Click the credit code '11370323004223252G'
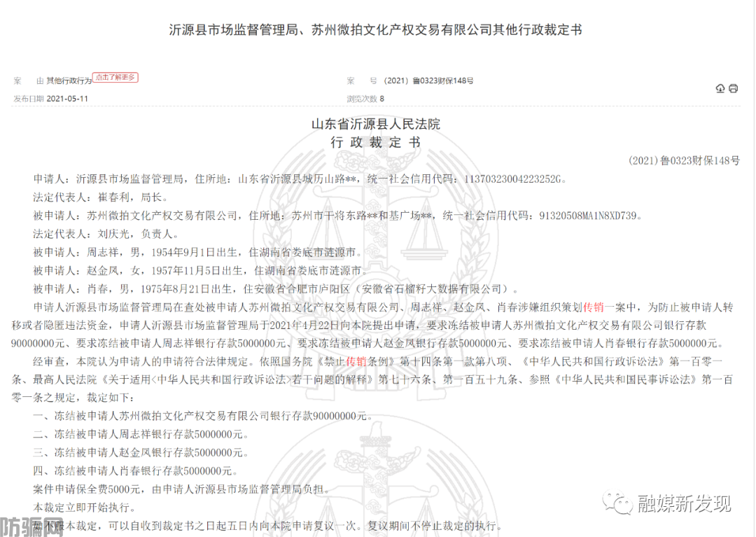Screen dimensions: 756x537 [512, 179]
